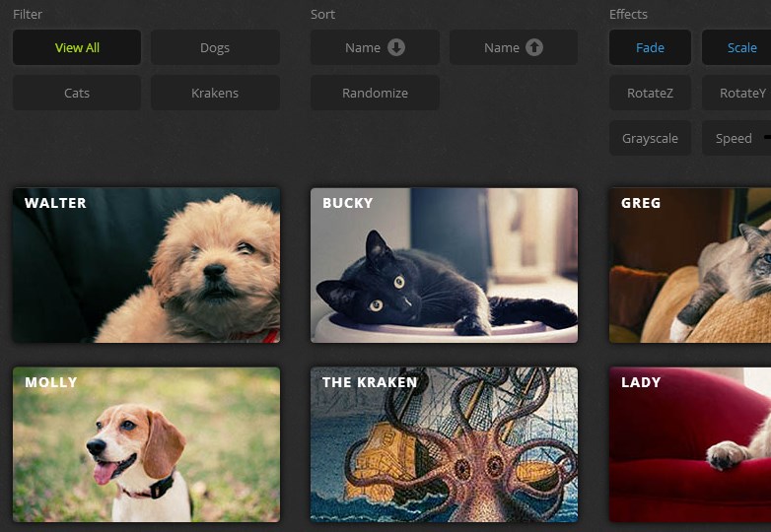771x532 pixels.
Task: Show only Krakens in gallery
Action: click(215, 94)
